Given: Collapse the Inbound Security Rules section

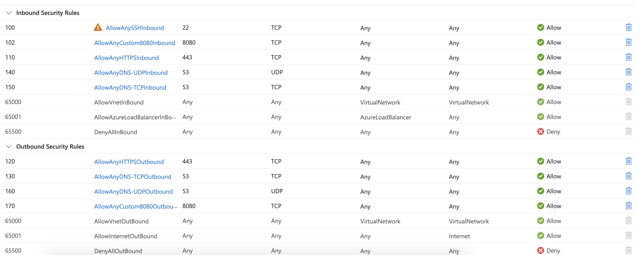Looking at the screenshot, I should click(9, 13).
